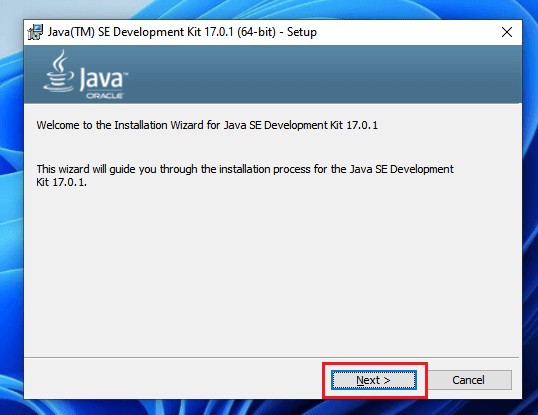Click the Java wordmark in banner
This screenshot has width=538, height=415.
tap(102, 78)
